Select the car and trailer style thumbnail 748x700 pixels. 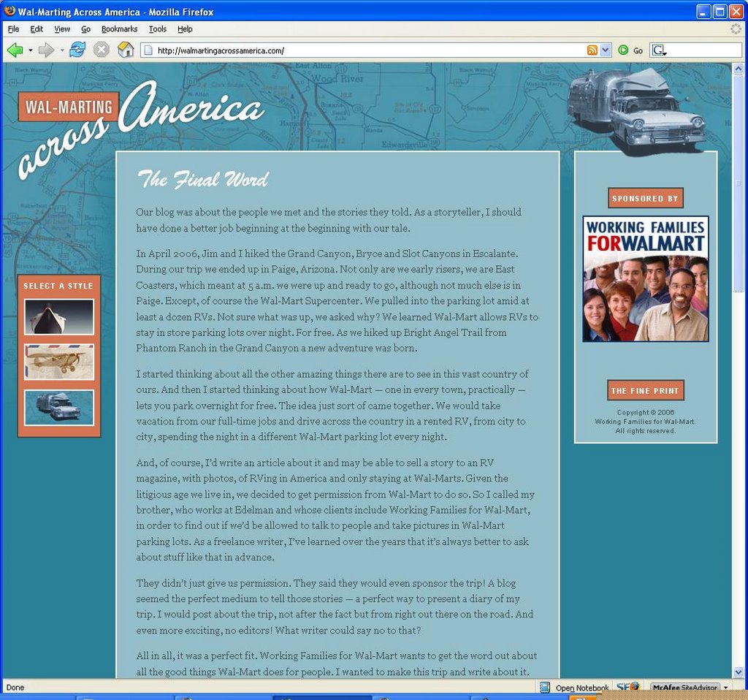click(59, 408)
